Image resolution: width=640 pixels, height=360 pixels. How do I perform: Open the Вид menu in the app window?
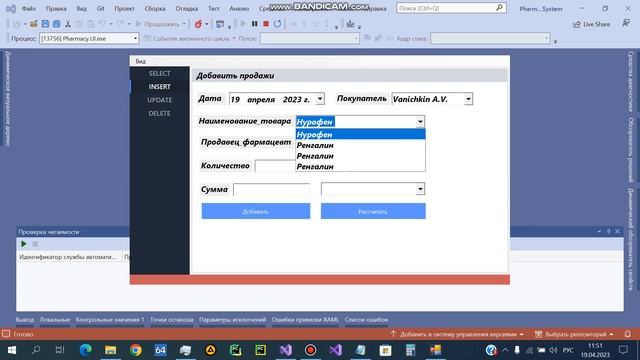140,61
